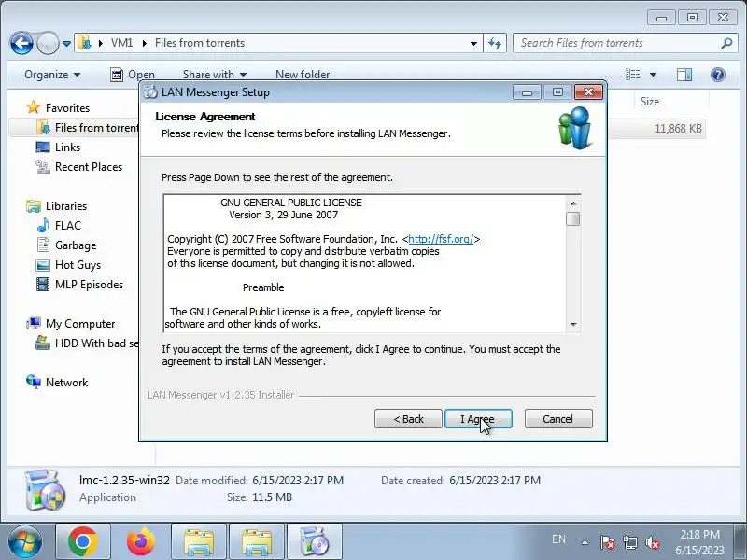Switch to installer taskbar item
Image resolution: width=747 pixels, height=560 pixels.
(x=314, y=542)
